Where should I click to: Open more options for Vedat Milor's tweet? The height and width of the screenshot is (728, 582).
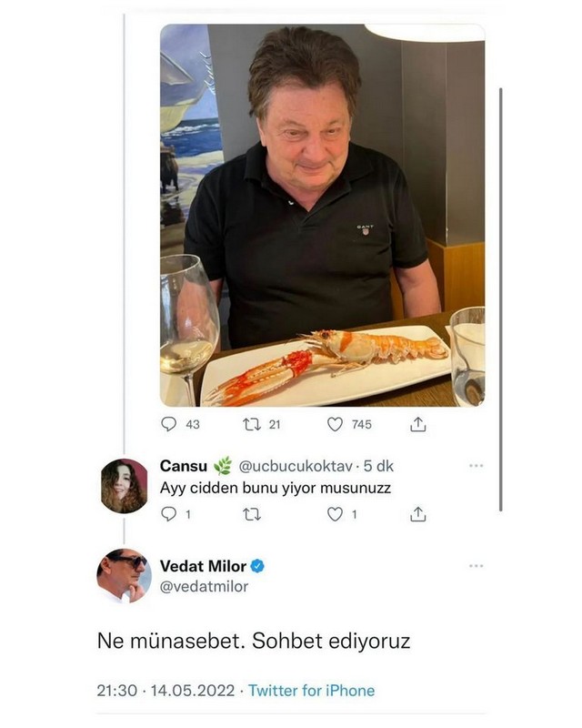(477, 566)
